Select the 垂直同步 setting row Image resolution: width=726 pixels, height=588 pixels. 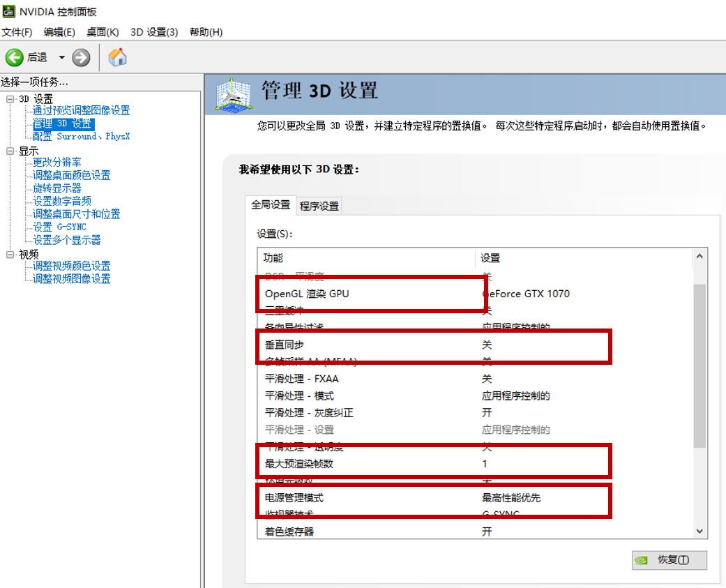475,345
